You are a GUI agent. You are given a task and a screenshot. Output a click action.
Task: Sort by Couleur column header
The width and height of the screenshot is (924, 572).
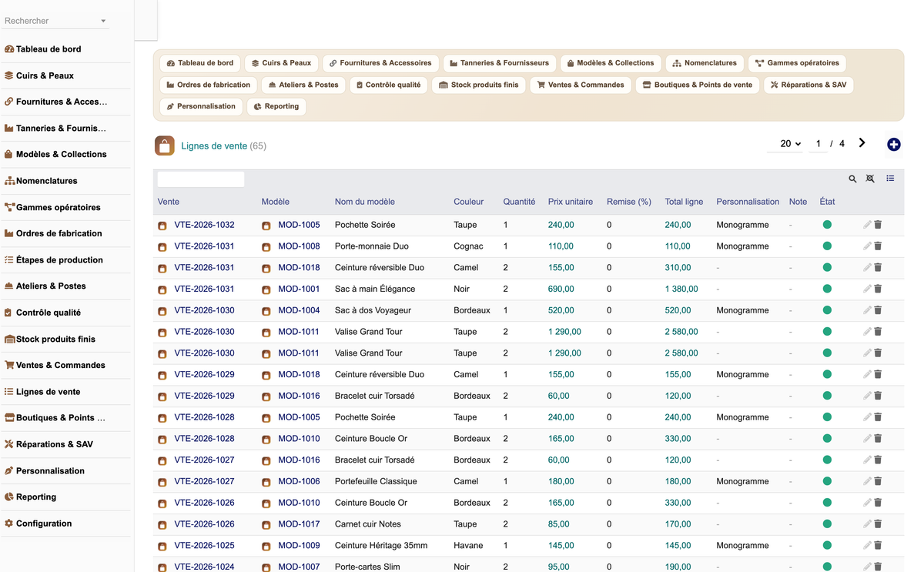469,202
